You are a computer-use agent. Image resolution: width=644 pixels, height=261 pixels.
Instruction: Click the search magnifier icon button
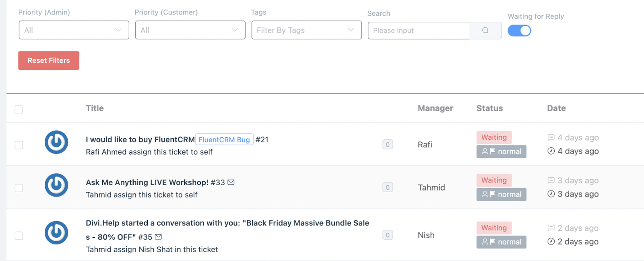pyautogui.click(x=485, y=31)
